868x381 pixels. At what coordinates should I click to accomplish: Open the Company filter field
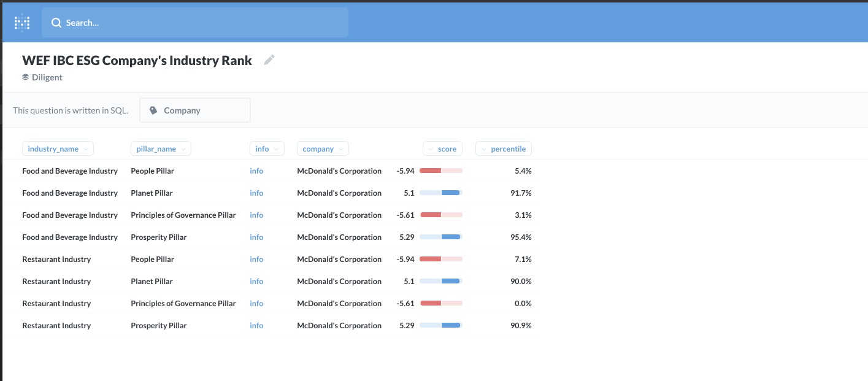[195, 110]
